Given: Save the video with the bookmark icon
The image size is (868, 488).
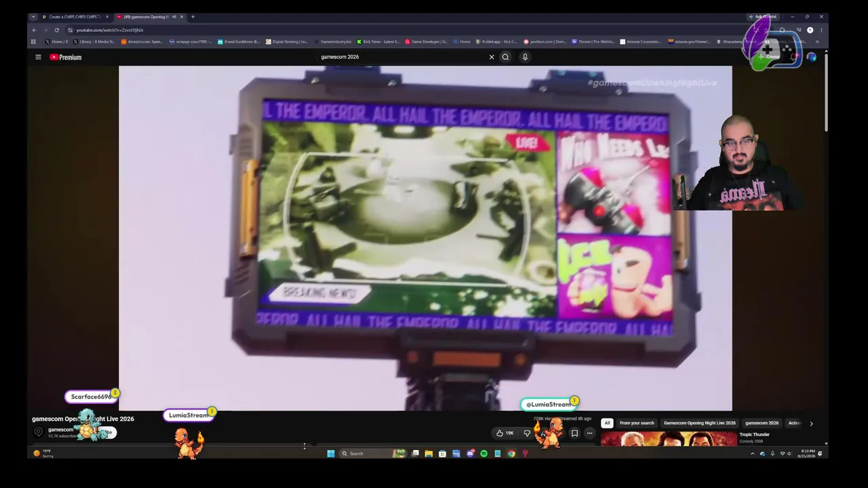Looking at the screenshot, I should pyautogui.click(x=574, y=433).
